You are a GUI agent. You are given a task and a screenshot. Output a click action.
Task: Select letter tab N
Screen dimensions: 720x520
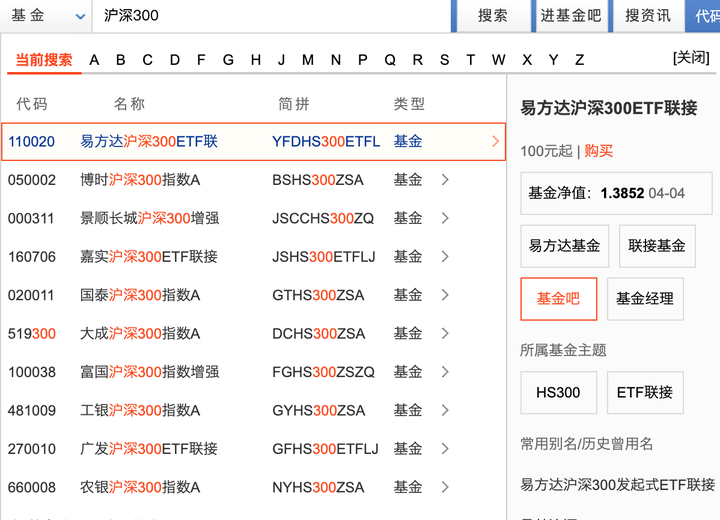336,60
